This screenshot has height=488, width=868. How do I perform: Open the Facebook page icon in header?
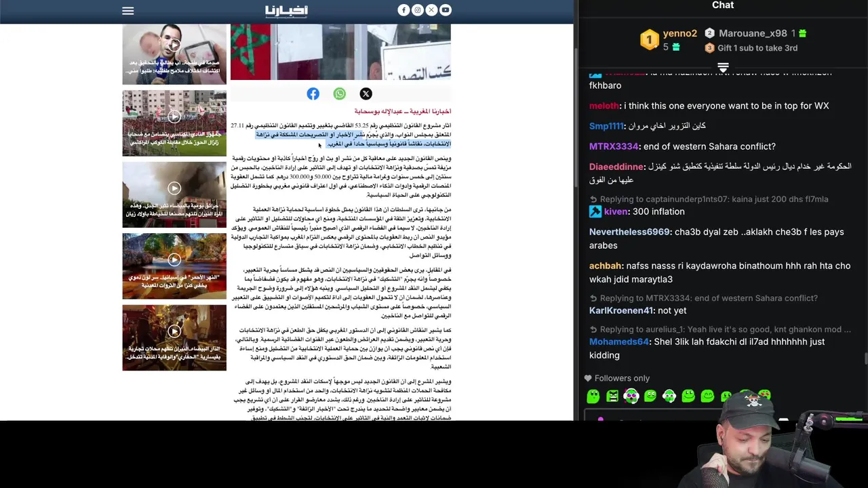403,10
